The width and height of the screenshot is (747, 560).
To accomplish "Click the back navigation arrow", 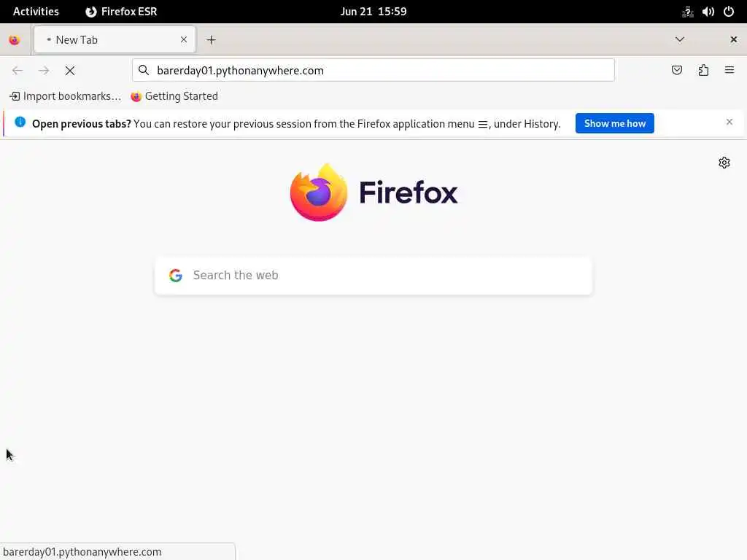I will [18, 71].
